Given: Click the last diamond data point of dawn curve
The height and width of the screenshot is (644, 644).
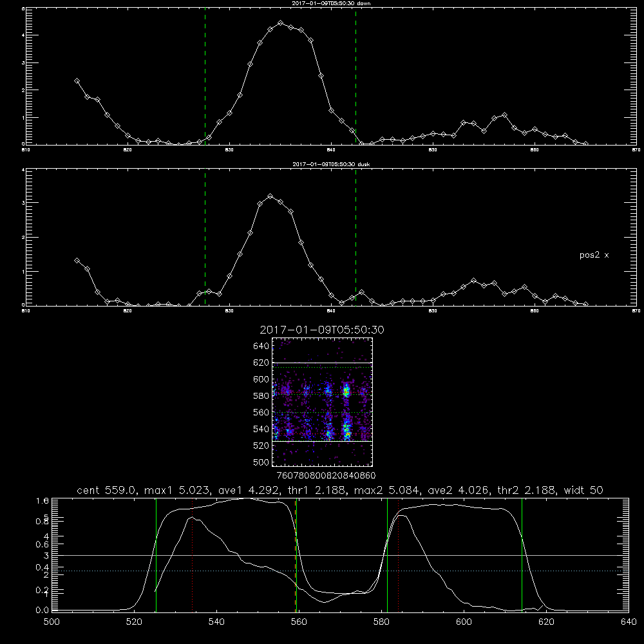Looking at the screenshot, I should [x=585, y=144].
